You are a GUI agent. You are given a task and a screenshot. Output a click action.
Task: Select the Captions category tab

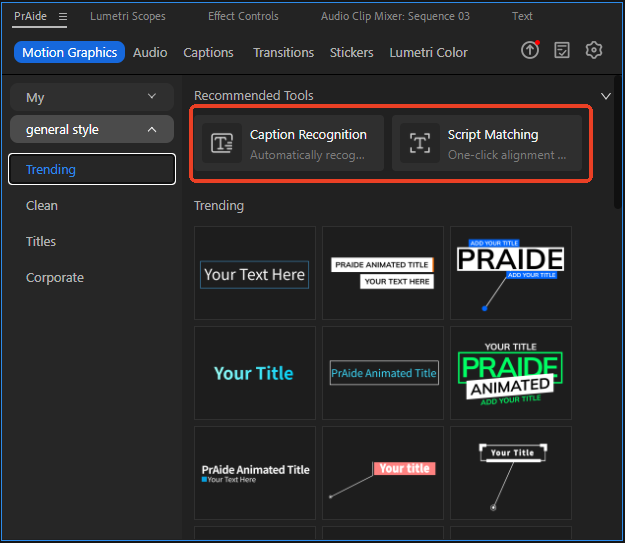click(x=209, y=52)
